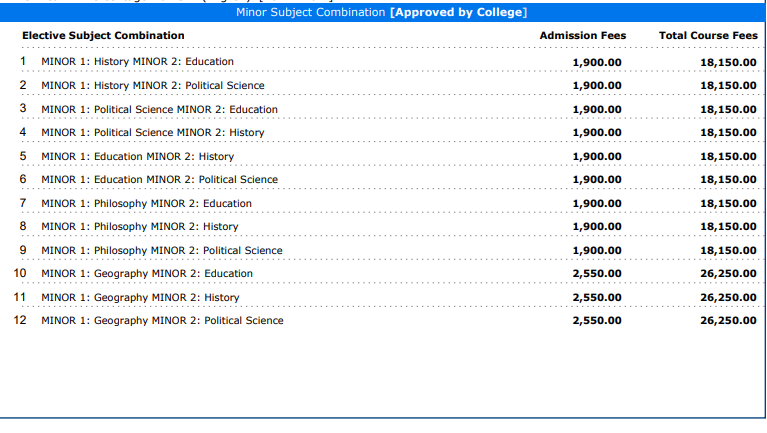The image size is (767, 433).
Task: Select Philosophy with Education combination
Action: pyautogui.click(x=146, y=204)
